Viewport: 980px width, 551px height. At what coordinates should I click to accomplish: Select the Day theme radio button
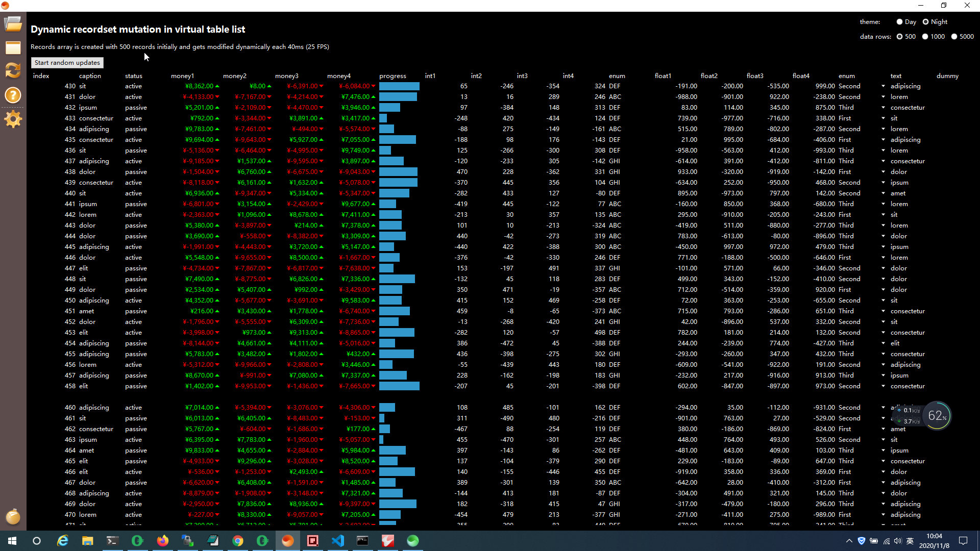pyautogui.click(x=899, y=22)
